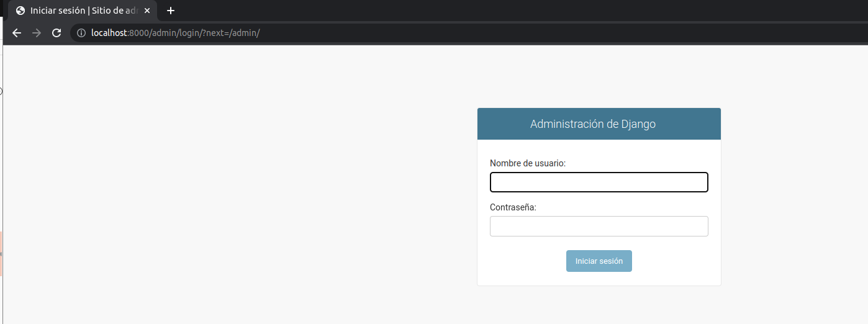Click the forward navigation arrow

37,33
